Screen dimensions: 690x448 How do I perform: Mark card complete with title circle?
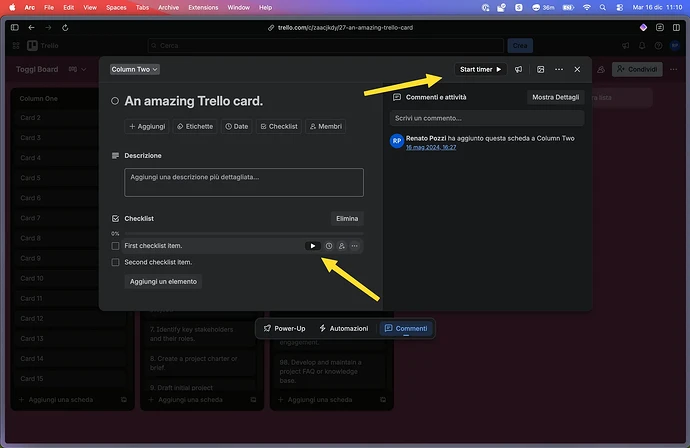pyautogui.click(x=115, y=101)
